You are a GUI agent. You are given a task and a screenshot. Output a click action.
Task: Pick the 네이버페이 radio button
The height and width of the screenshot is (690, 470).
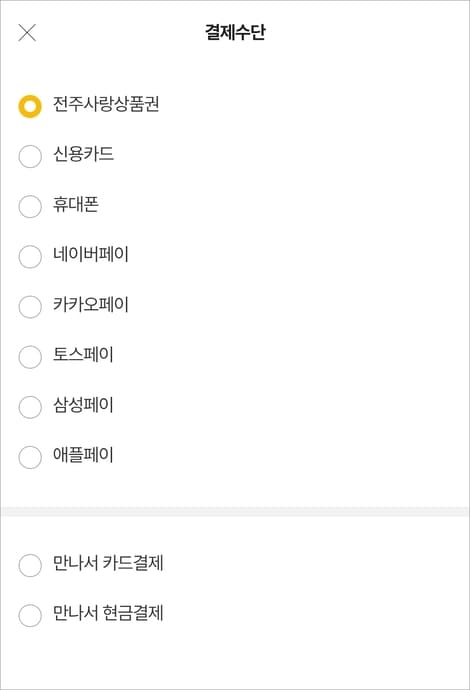click(x=30, y=257)
